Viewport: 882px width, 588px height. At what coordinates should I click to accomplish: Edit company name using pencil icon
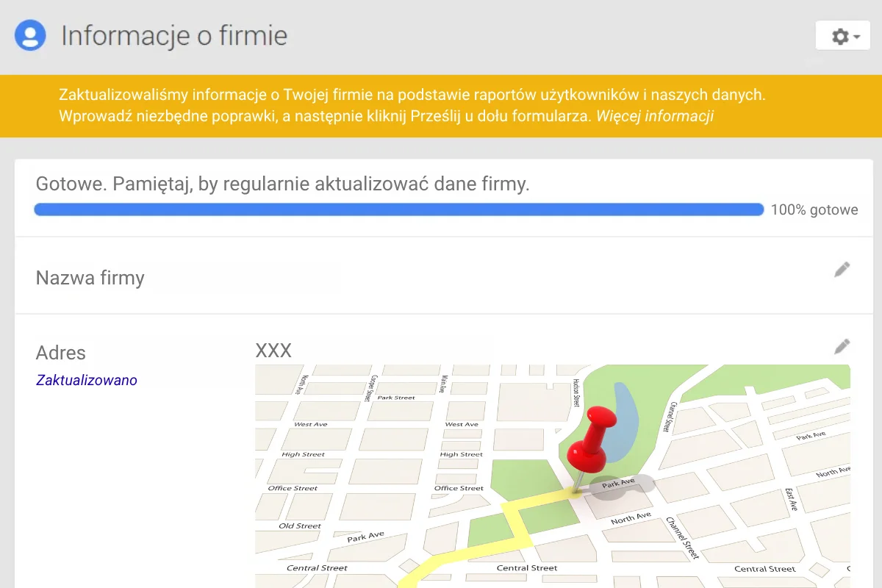pos(842,270)
